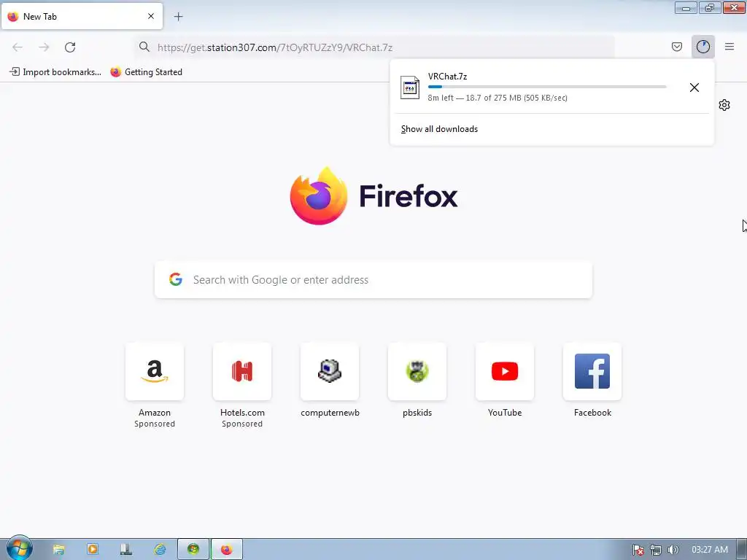Close the New Tab tab
747x560 pixels.
151,16
